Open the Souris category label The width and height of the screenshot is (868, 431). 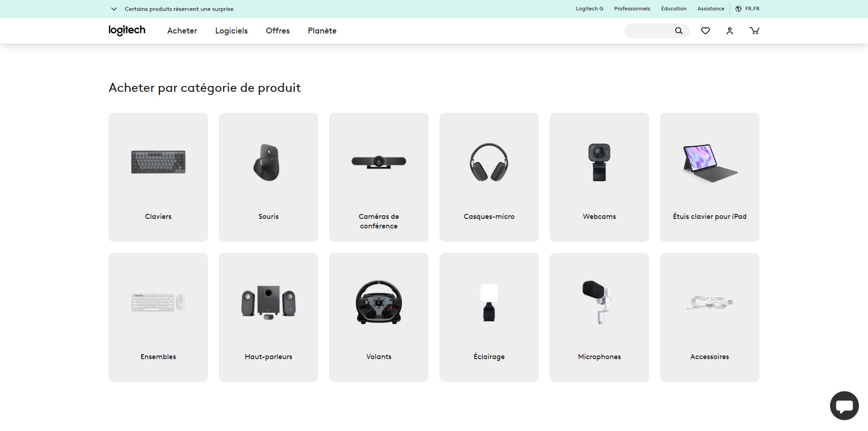pyautogui.click(x=269, y=217)
